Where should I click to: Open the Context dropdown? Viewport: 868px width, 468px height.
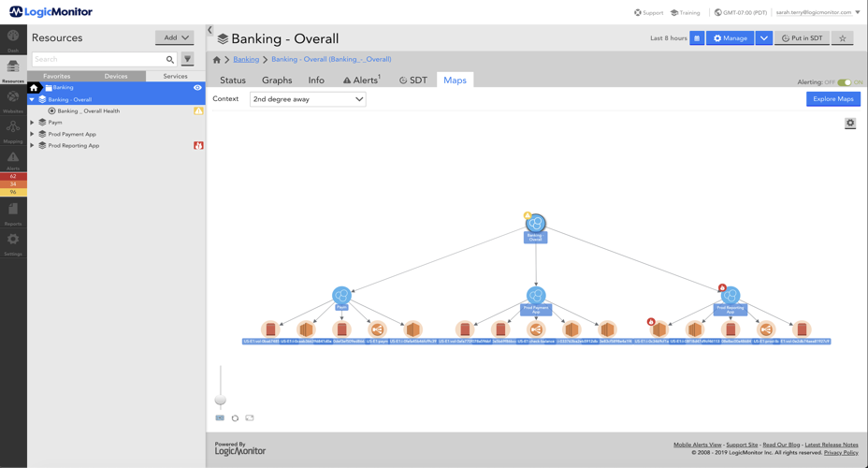(308, 99)
